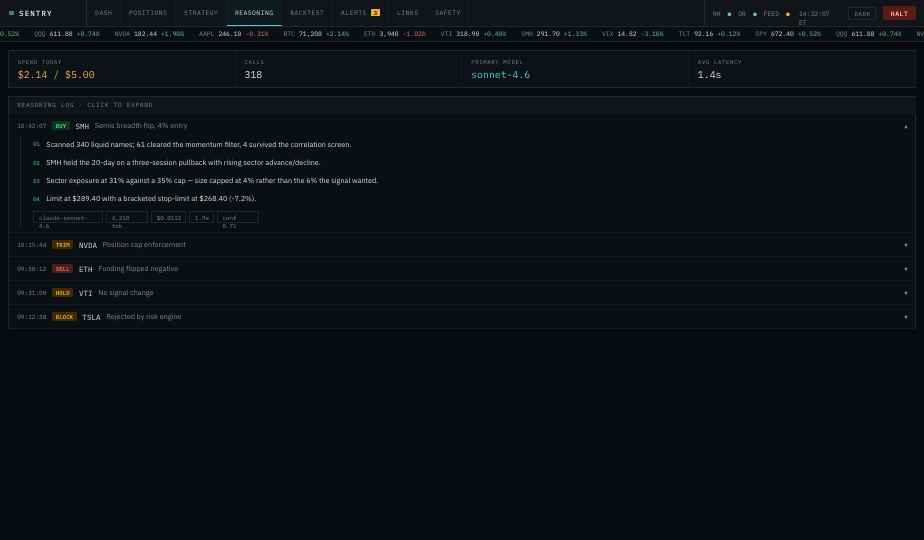The image size is (924, 540).
Task: Click the FEED amber status dot
Action: (788, 14)
